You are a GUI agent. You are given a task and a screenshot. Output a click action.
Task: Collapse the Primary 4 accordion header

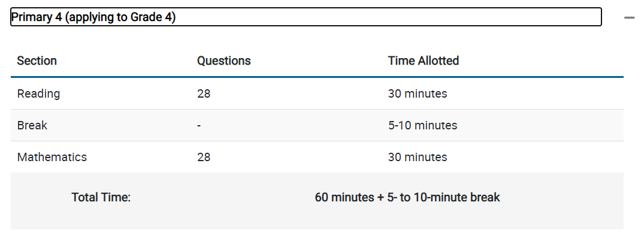pos(306,17)
